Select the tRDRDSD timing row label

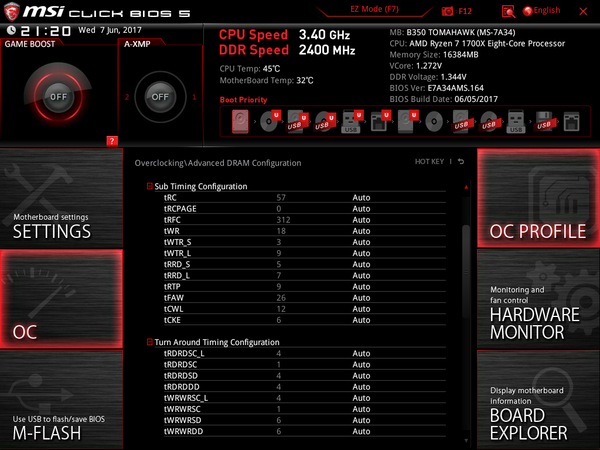181,375
